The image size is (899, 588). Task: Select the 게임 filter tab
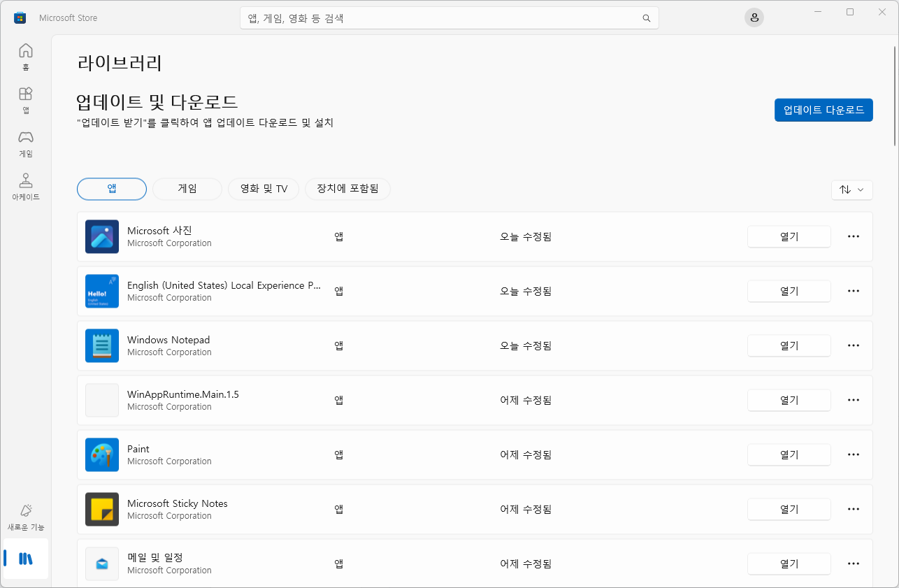(187, 189)
